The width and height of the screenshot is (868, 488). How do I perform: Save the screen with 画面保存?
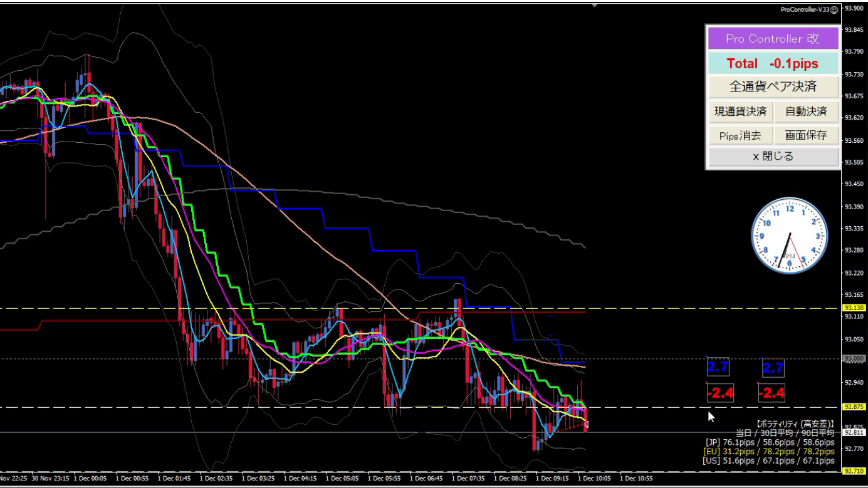coord(806,135)
